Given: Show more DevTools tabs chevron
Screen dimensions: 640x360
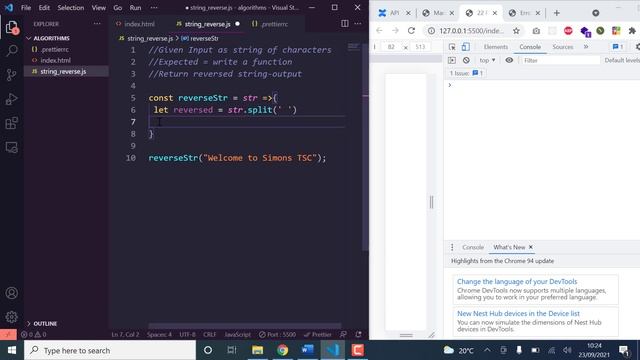Looking at the screenshot, I should click(586, 47).
